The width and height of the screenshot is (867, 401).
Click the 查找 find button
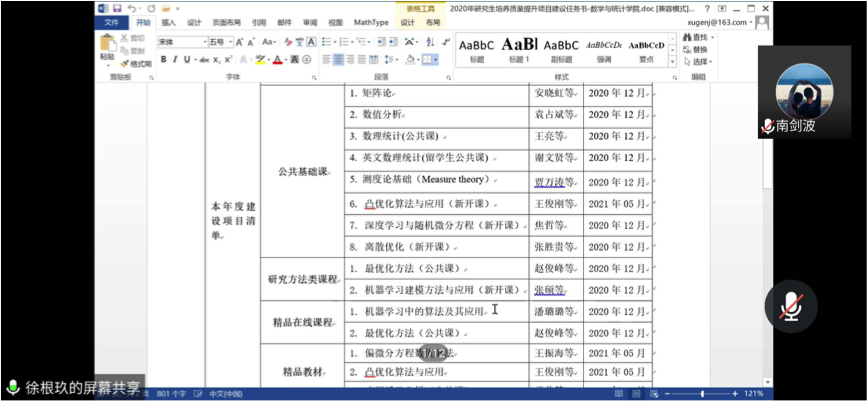(698, 38)
